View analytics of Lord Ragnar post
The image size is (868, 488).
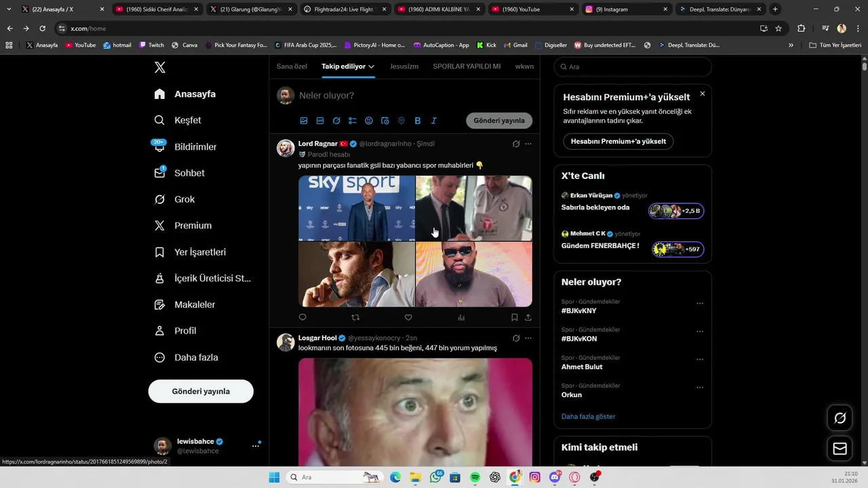coord(461,317)
